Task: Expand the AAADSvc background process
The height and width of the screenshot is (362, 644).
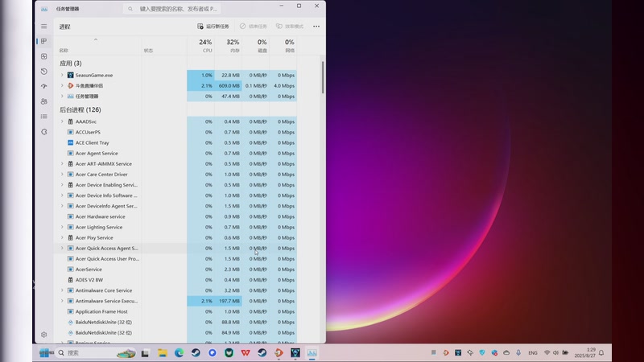Action: 62,121
